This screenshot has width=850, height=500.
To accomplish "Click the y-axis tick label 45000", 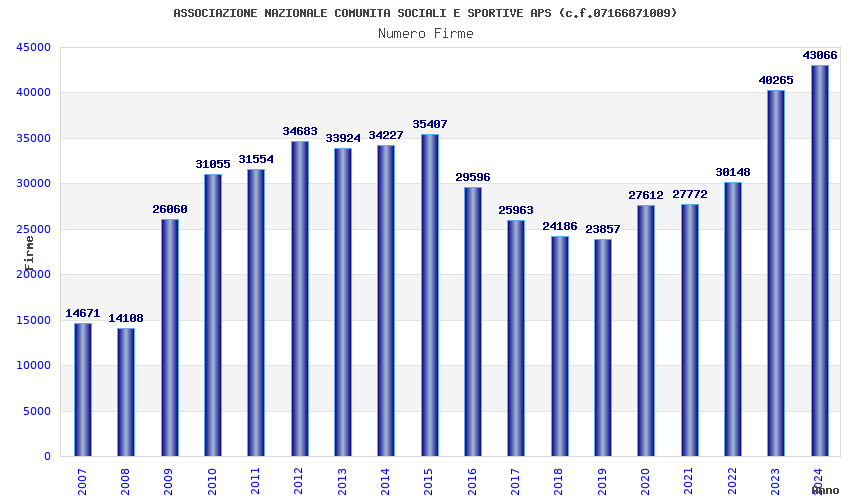I will coord(34,48).
